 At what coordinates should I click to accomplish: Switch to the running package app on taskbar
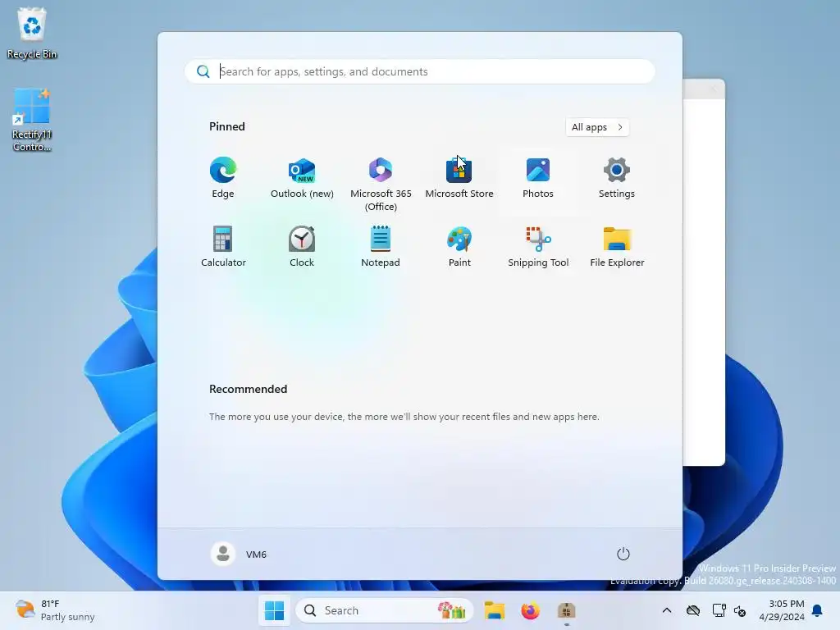click(566, 610)
